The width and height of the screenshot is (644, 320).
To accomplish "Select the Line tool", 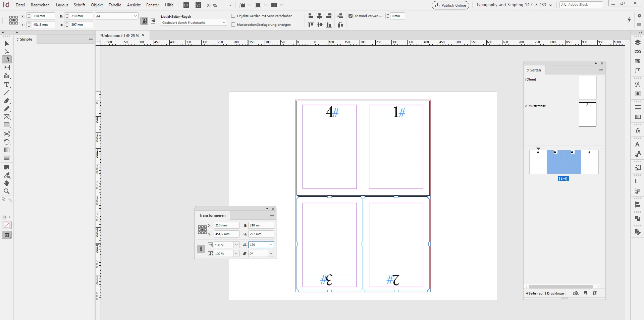I will [x=7, y=93].
